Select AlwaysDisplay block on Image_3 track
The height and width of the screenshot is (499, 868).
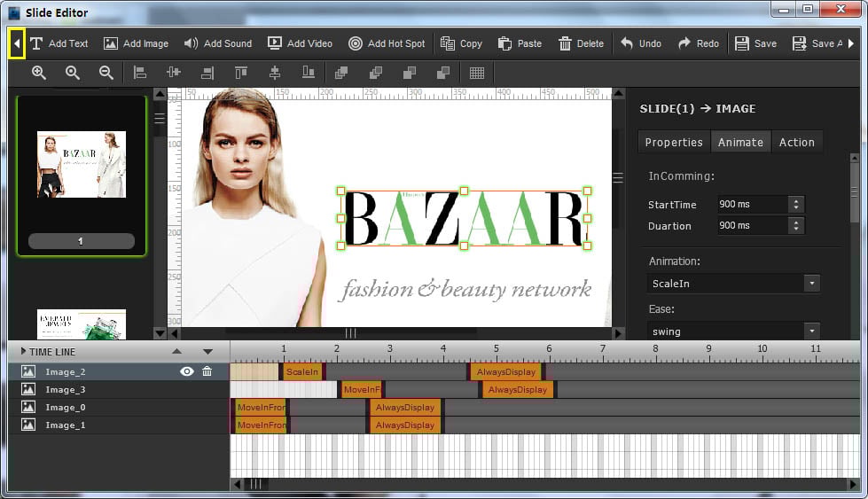point(518,389)
